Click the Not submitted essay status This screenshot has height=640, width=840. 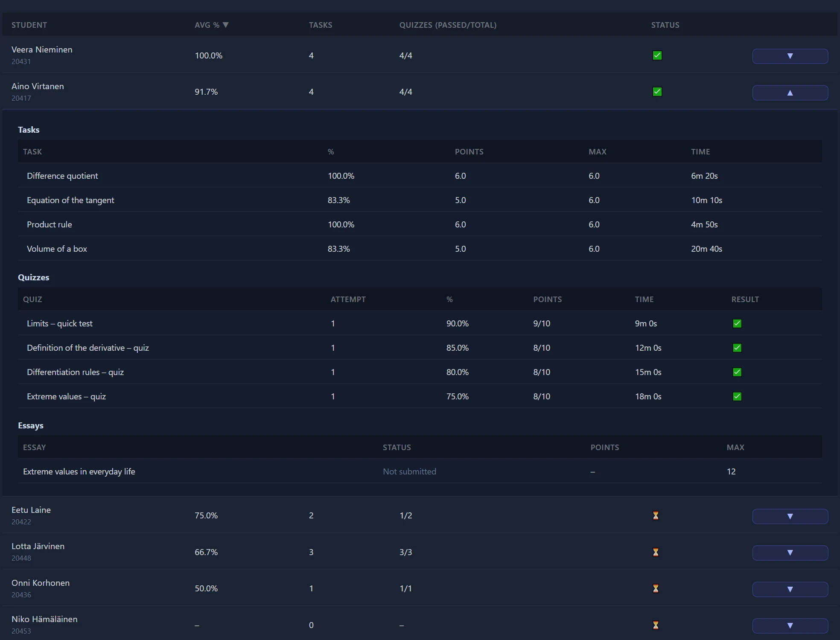click(x=409, y=471)
